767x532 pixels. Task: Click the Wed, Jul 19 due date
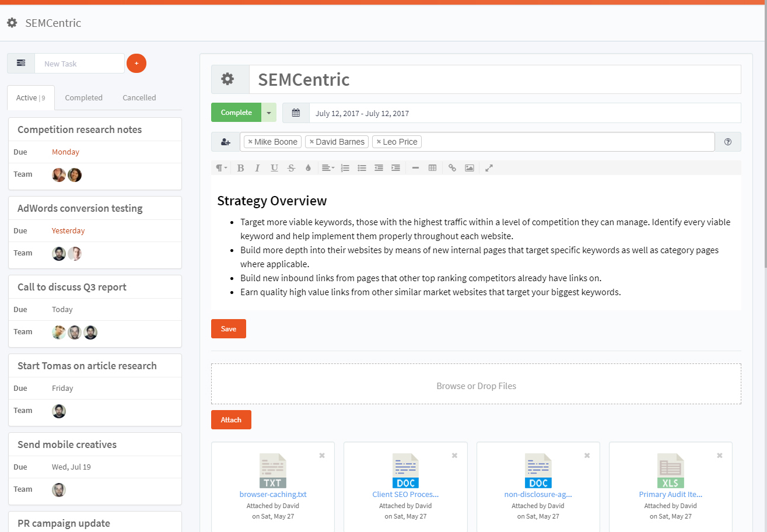coord(71,467)
